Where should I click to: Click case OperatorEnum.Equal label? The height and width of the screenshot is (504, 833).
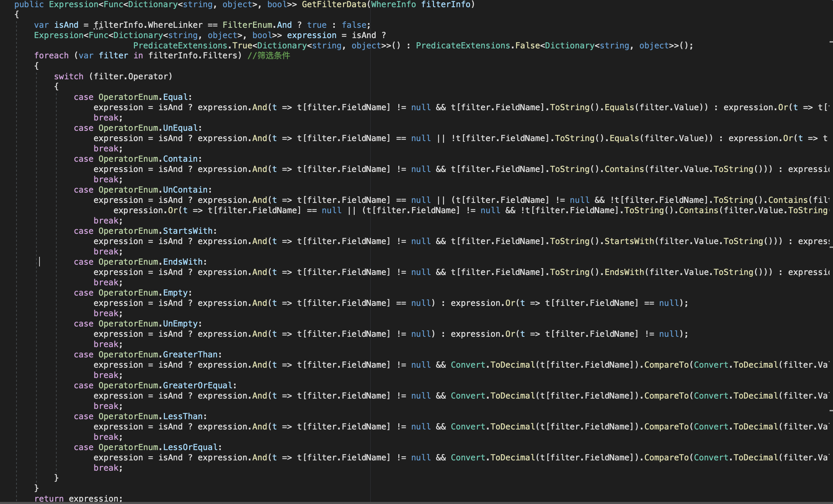click(x=133, y=97)
